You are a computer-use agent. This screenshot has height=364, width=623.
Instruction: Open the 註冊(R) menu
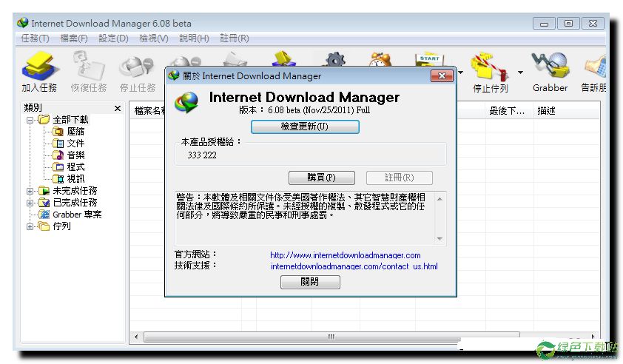[235, 38]
